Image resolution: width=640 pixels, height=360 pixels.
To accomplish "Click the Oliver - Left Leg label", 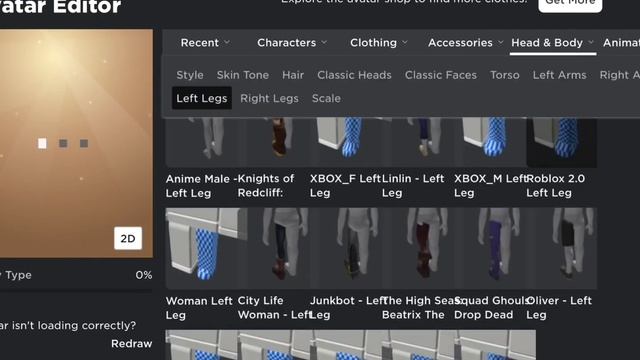I will tap(559, 308).
